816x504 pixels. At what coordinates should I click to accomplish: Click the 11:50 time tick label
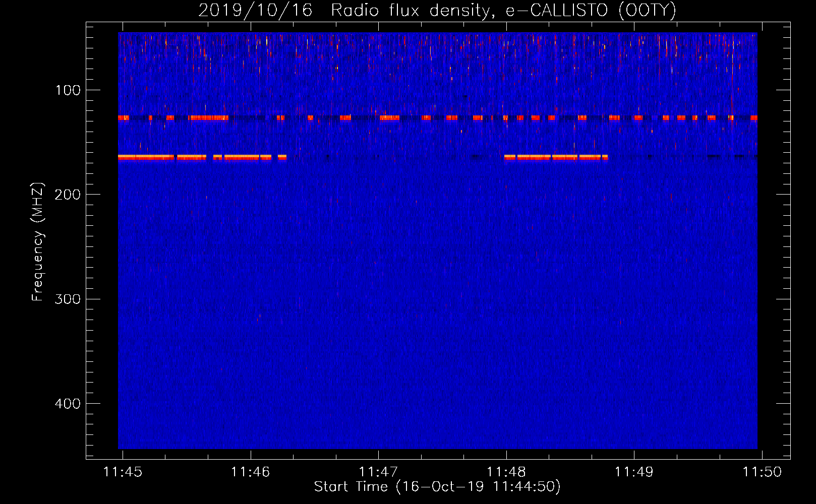click(762, 472)
